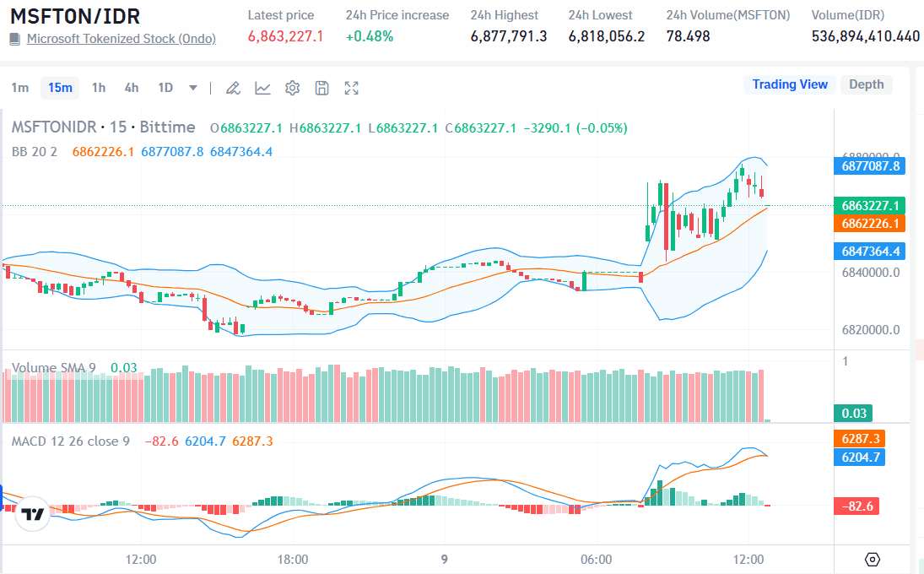Open chart settings gear icon
924x574 pixels.
click(x=293, y=88)
